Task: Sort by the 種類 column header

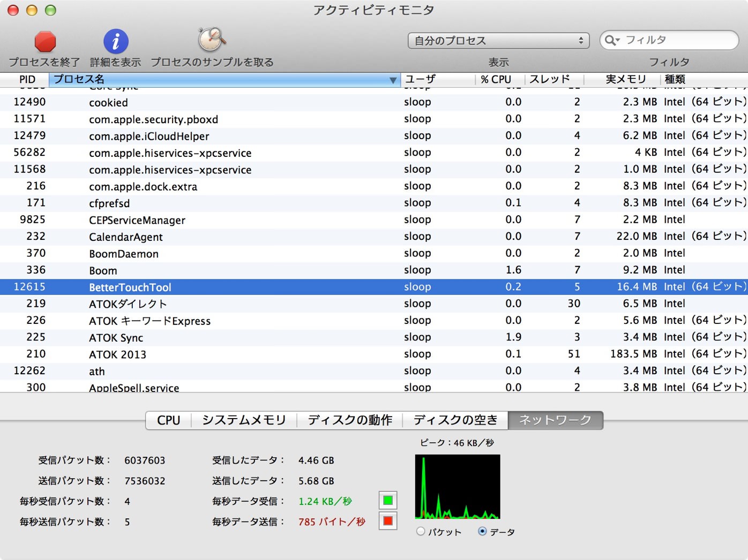Action: [x=704, y=79]
